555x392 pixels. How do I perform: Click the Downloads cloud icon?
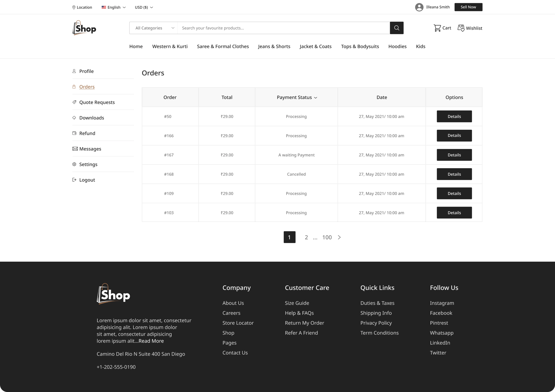pos(74,118)
